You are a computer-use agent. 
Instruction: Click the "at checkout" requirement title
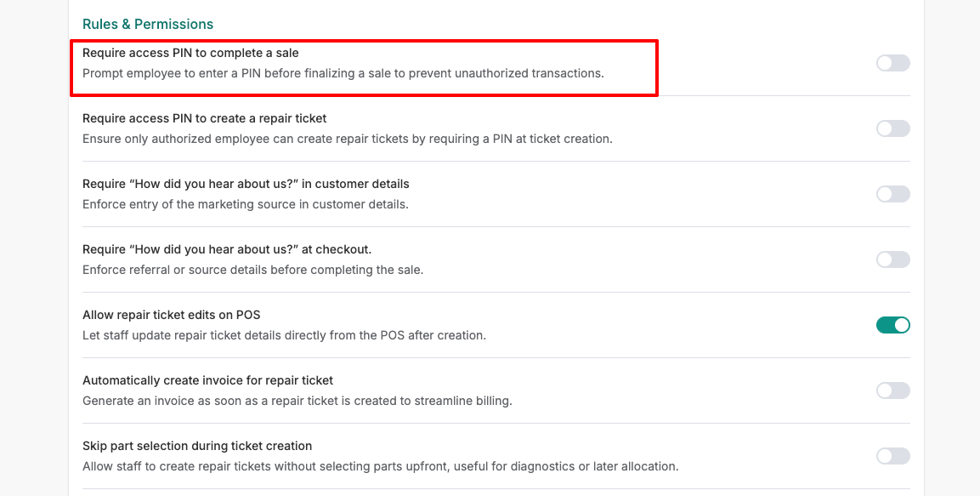click(227, 249)
